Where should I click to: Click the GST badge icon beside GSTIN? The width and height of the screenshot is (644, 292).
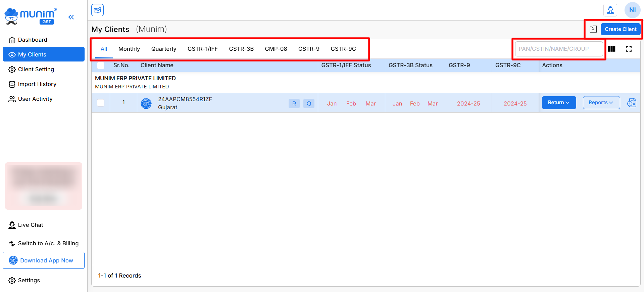(x=146, y=103)
